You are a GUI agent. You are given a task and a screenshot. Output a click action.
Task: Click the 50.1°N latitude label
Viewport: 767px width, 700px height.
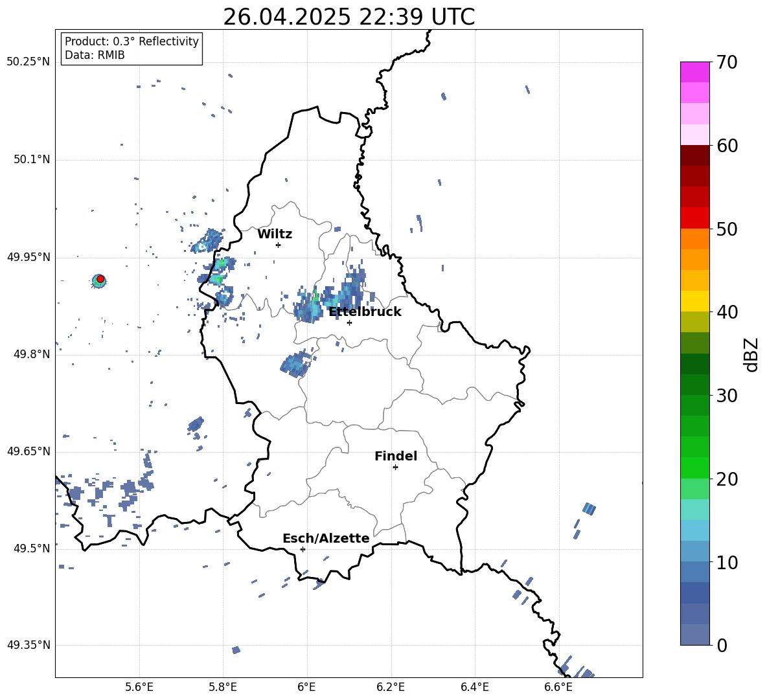[32, 159]
